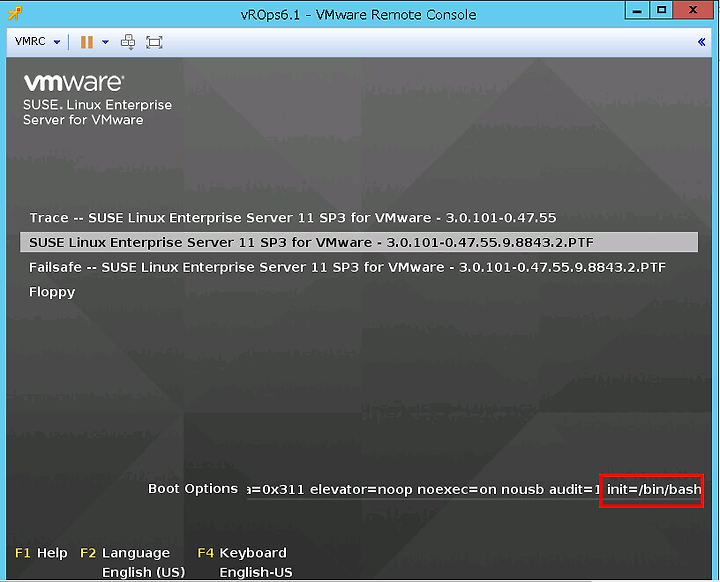The image size is (720, 582).
Task: Click vROps6.1 window title text
Action: pyautogui.click(x=358, y=15)
